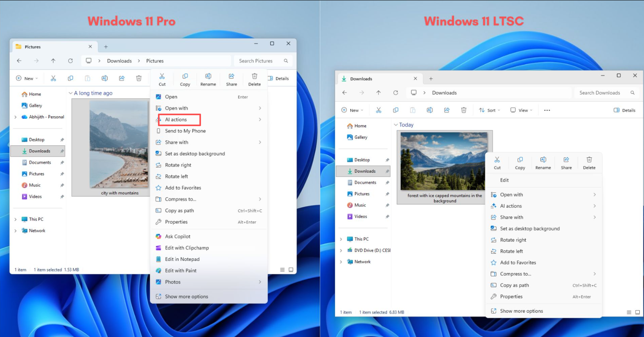This screenshot has width=644, height=337.
Task: Add new tab in Pictures window
Action: coord(106,47)
